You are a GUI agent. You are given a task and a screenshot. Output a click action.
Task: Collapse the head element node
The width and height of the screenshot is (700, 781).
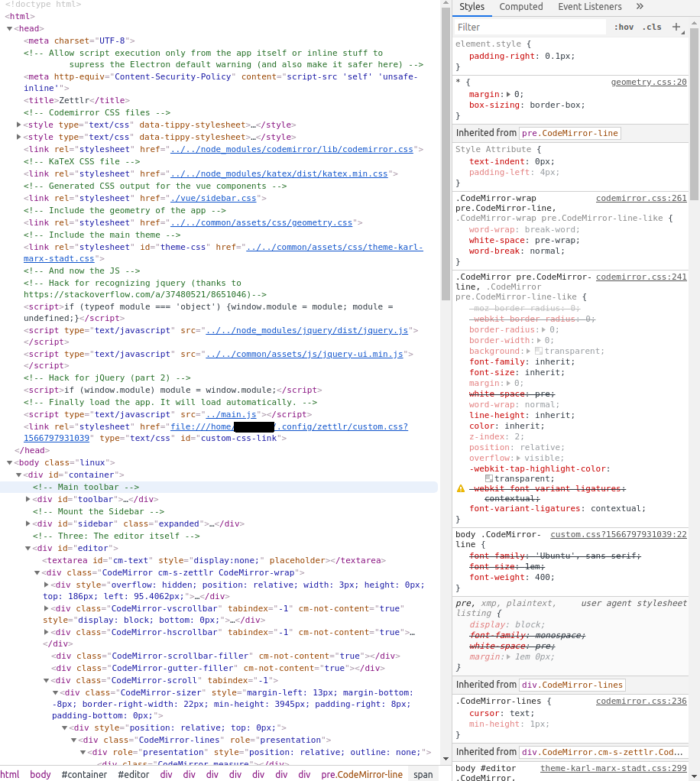click(x=9, y=29)
